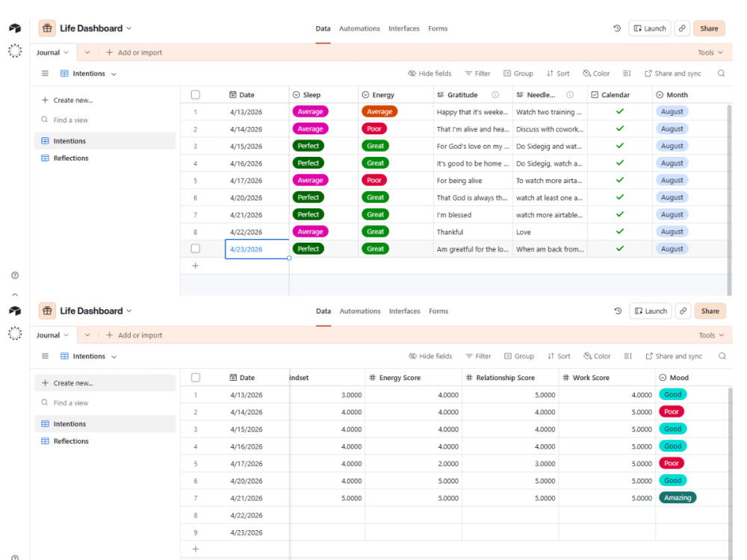Hide fields in bottom view toolbar

pos(431,356)
